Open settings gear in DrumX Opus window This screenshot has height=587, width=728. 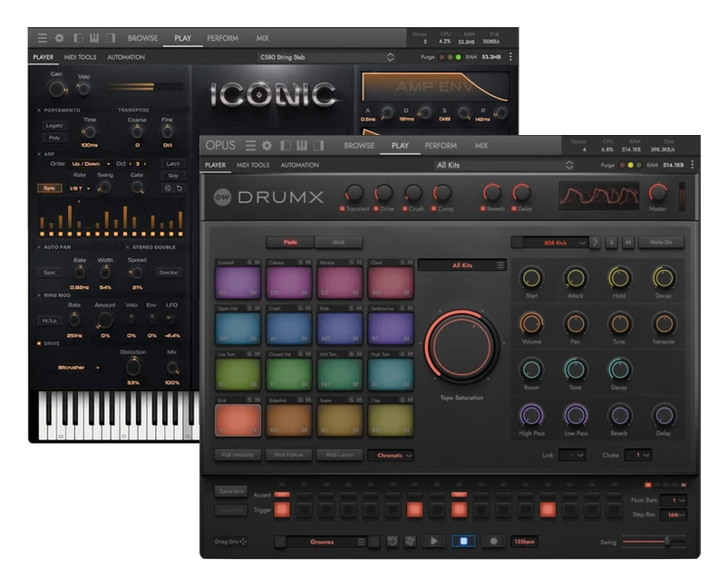(x=267, y=146)
